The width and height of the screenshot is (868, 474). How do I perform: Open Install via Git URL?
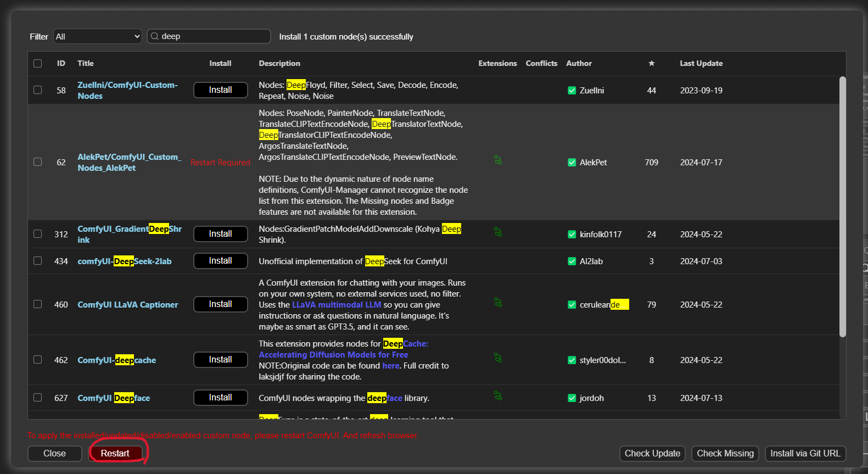coord(805,454)
